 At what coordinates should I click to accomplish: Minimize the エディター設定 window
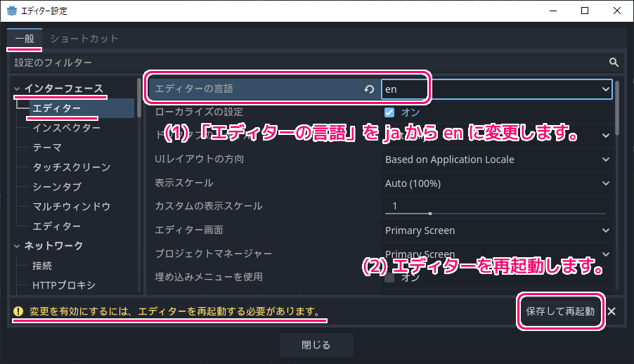(x=553, y=11)
